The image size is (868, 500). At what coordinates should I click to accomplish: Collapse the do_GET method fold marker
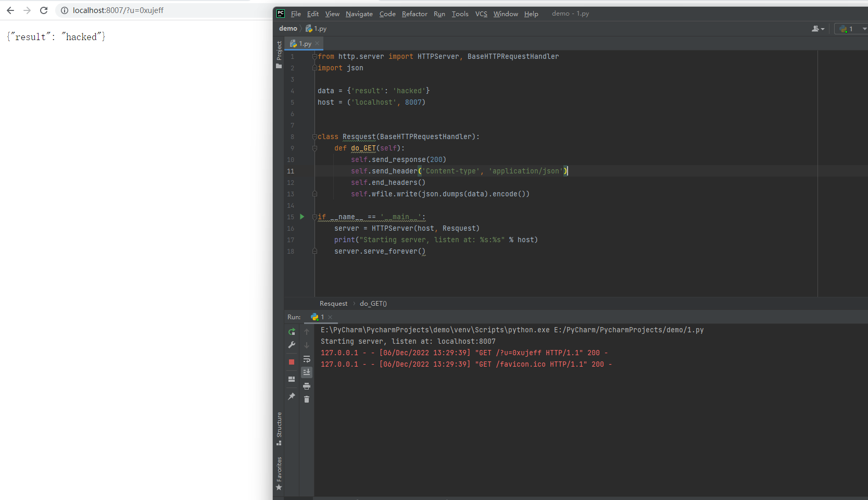(315, 148)
